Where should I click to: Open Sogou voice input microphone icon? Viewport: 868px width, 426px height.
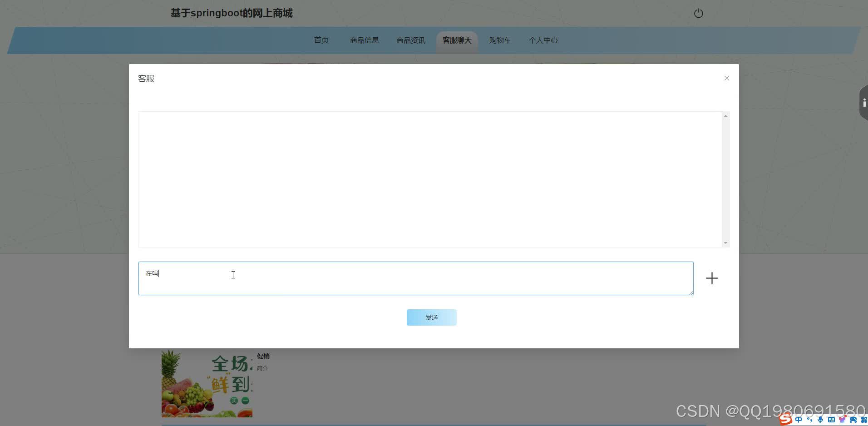(x=820, y=419)
